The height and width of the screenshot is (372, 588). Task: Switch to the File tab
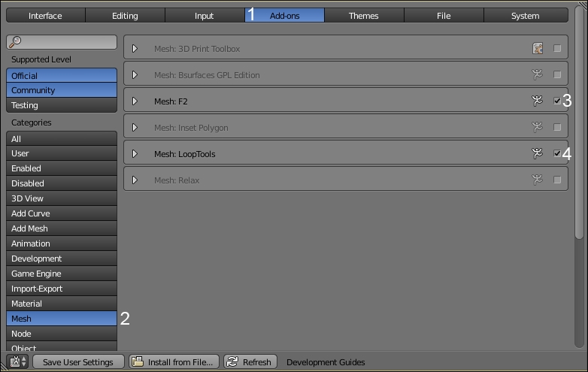click(444, 15)
